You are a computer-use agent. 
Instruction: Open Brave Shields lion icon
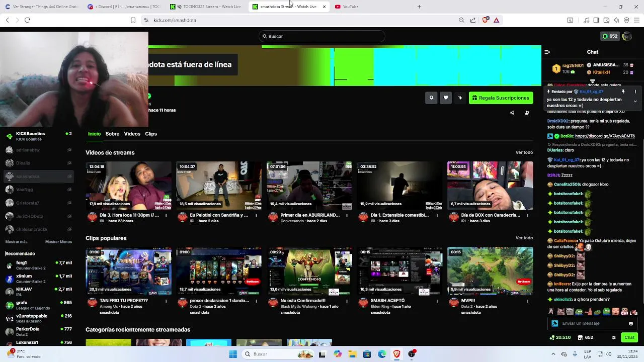485,20
